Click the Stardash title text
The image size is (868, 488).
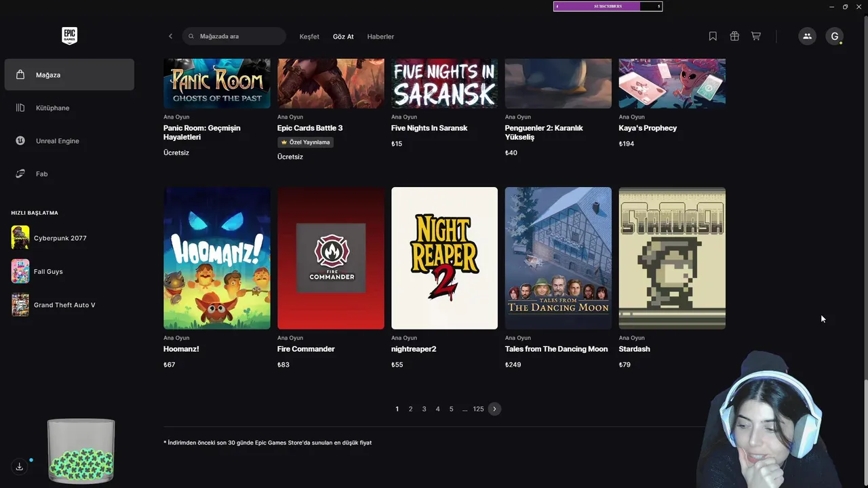click(x=634, y=349)
